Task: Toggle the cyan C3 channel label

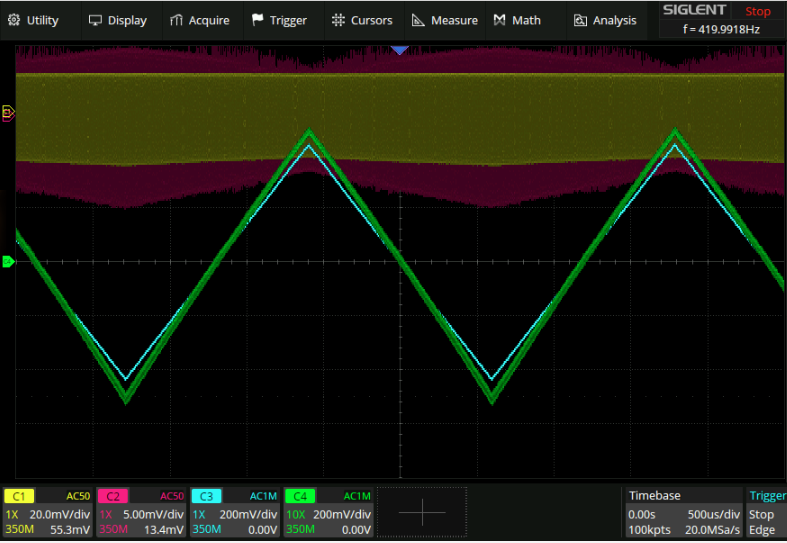Action: pyautogui.click(x=207, y=496)
